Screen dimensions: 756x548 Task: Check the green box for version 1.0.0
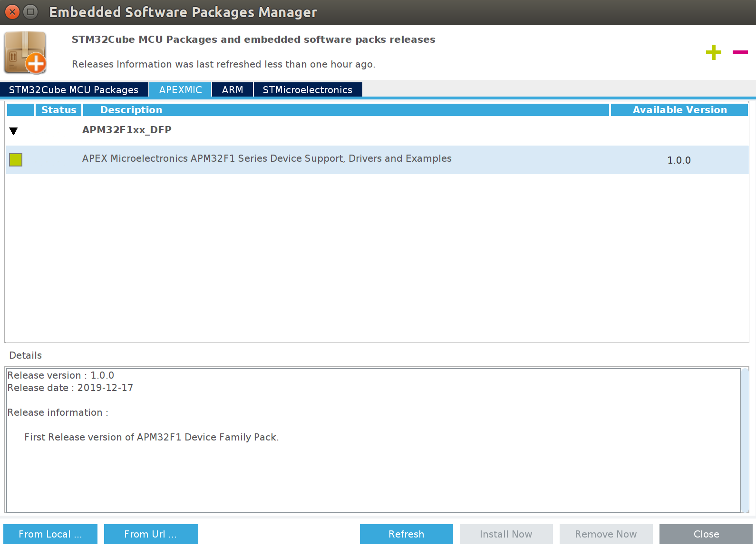coord(16,160)
